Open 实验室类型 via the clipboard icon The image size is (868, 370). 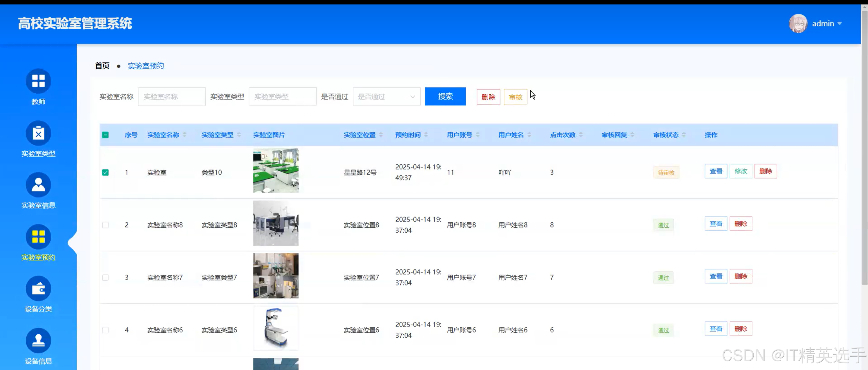tap(38, 133)
